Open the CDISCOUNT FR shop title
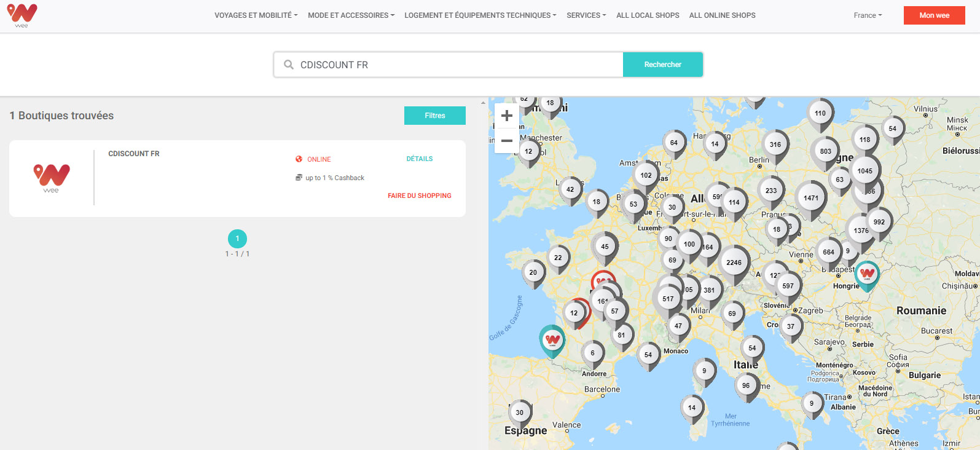 pyautogui.click(x=134, y=154)
